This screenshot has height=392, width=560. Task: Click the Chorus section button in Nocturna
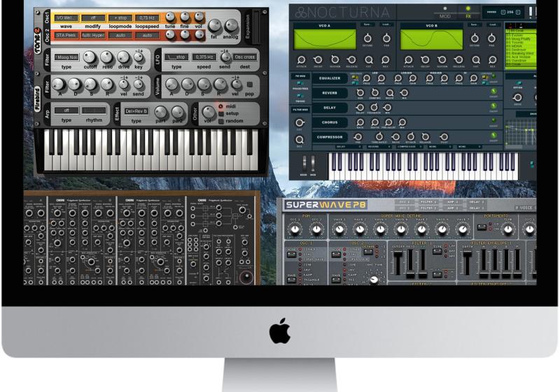(329, 122)
